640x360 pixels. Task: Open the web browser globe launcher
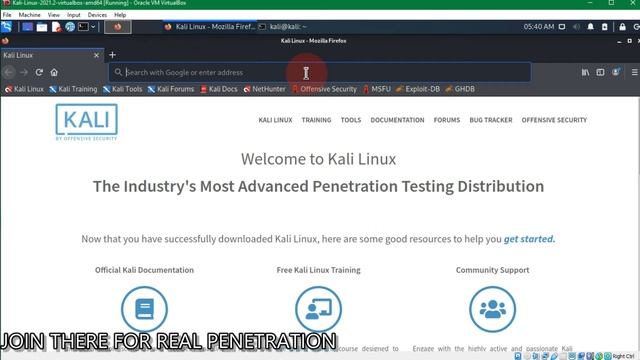(70, 27)
